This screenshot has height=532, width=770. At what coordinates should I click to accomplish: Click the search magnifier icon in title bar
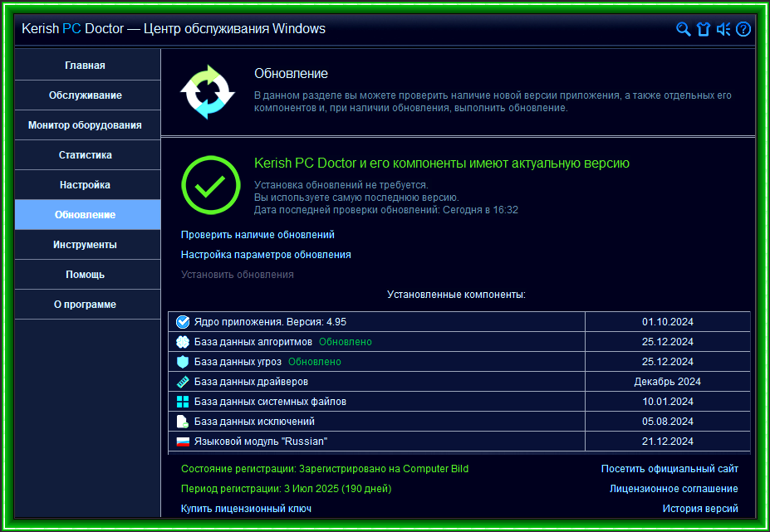(683, 29)
